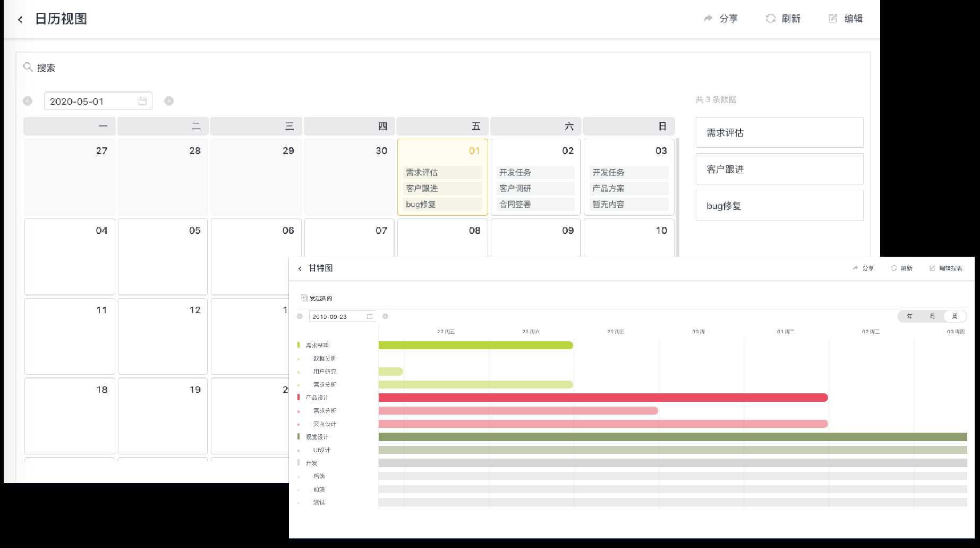Select 年 view in Gantt scale switch
980x548 pixels.
(x=909, y=316)
